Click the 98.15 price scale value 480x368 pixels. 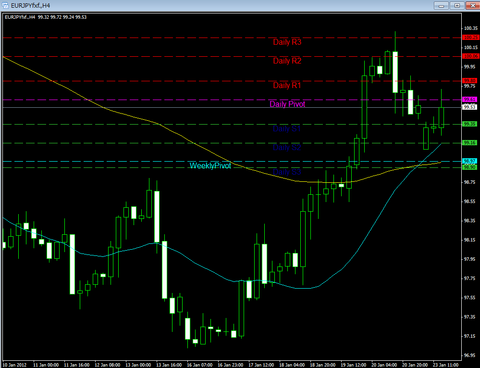(x=470, y=240)
